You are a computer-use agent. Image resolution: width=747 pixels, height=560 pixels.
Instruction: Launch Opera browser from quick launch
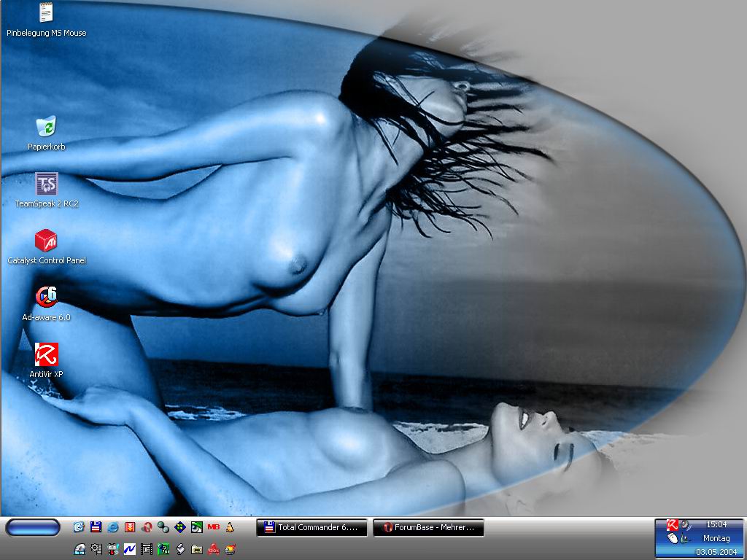(147, 526)
